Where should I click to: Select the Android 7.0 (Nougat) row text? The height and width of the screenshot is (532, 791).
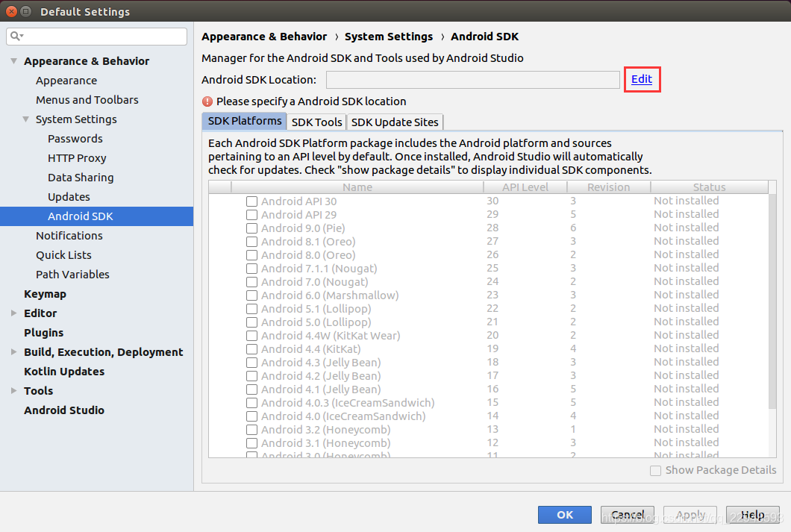tap(314, 282)
